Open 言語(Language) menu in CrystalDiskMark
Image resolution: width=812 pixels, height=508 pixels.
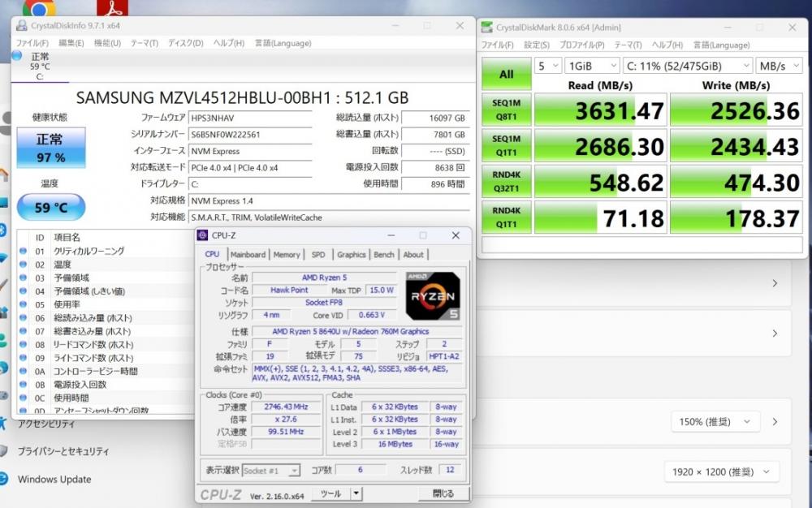(721, 45)
